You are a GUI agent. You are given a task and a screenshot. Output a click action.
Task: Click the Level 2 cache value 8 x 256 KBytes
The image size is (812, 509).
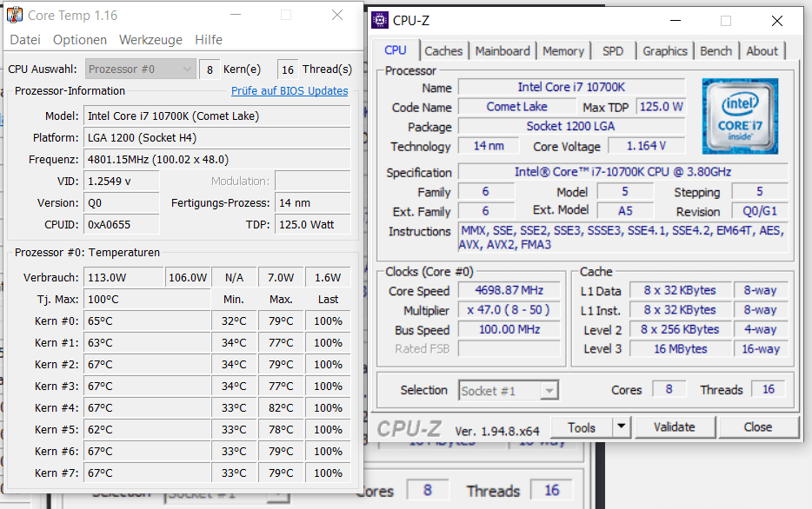pos(681,329)
